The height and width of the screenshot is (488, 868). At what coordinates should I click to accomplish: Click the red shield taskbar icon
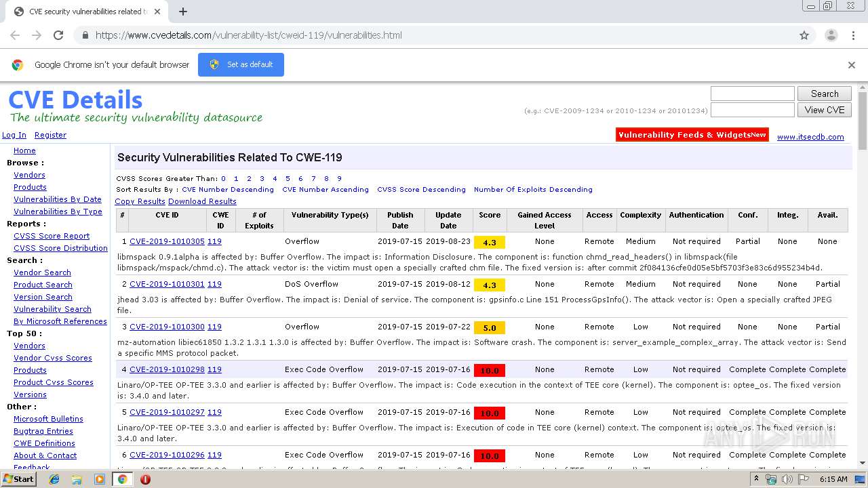145,479
